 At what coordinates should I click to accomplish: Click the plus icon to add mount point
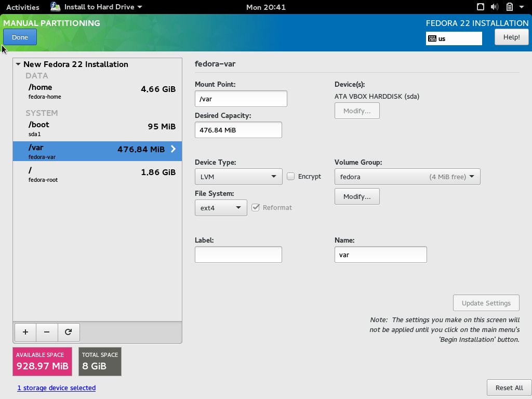tap(25, 332)
